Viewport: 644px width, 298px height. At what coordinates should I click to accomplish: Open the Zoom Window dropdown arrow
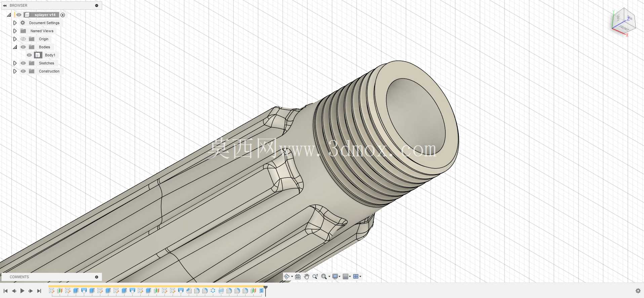point(329,277)
